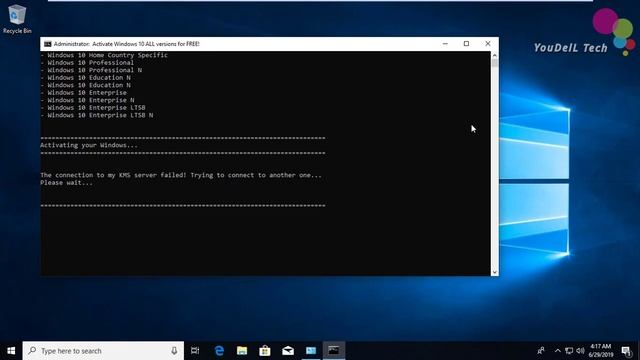The height and width of the screenshot is (360, 640).
Task: Maximize the Administrator command prompt window
Action: pyautogui.click(x=467, y=44)
